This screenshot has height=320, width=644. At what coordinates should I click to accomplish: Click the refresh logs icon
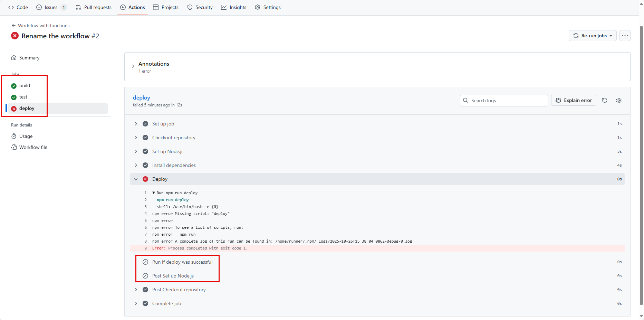pyautogui.click(x=605, y=100)
